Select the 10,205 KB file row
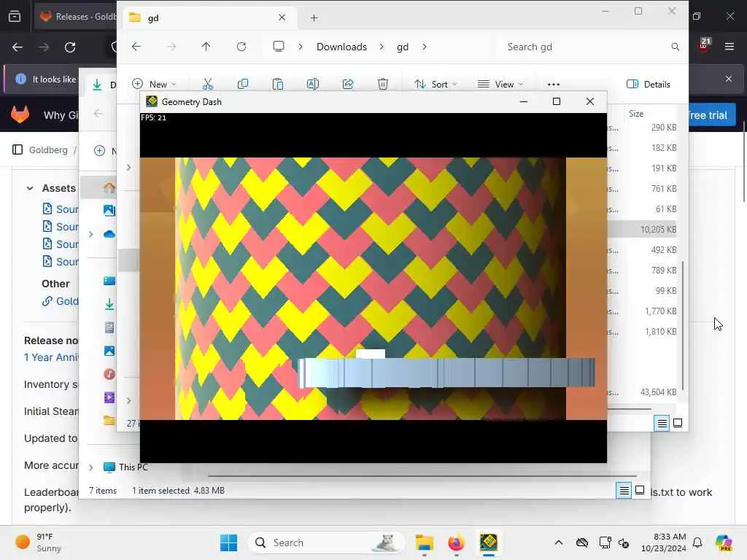 (x=642, y=230)
